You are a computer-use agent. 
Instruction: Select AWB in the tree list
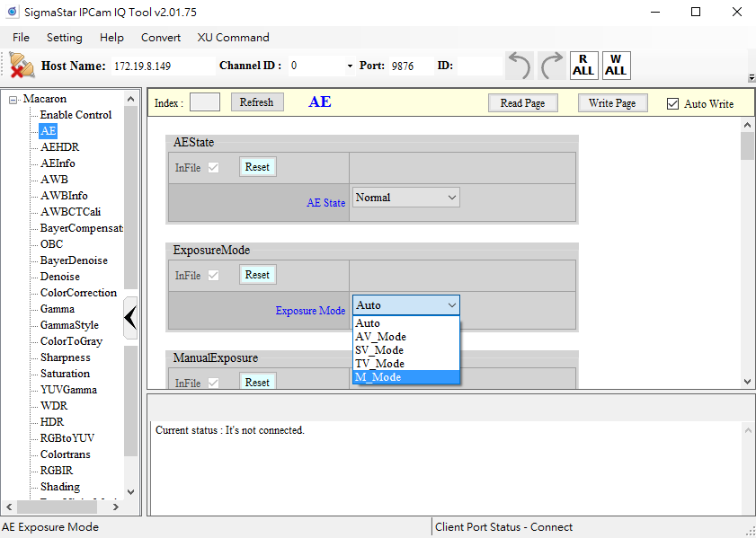[54, 180]
